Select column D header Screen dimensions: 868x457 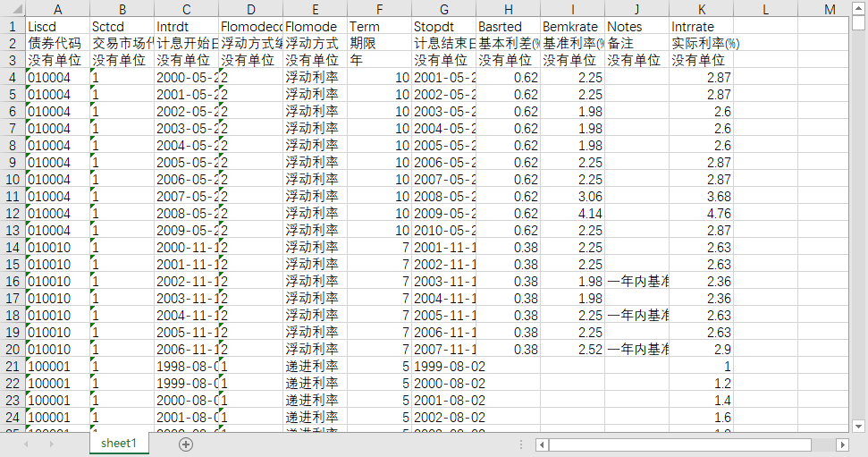[x=251, y=10]
